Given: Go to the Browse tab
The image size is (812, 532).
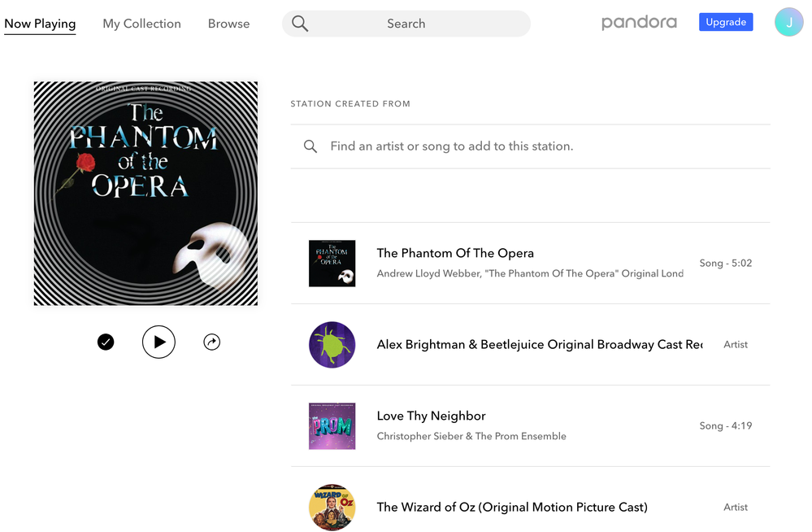Looking at the screenshot, I should click(228, 24).
